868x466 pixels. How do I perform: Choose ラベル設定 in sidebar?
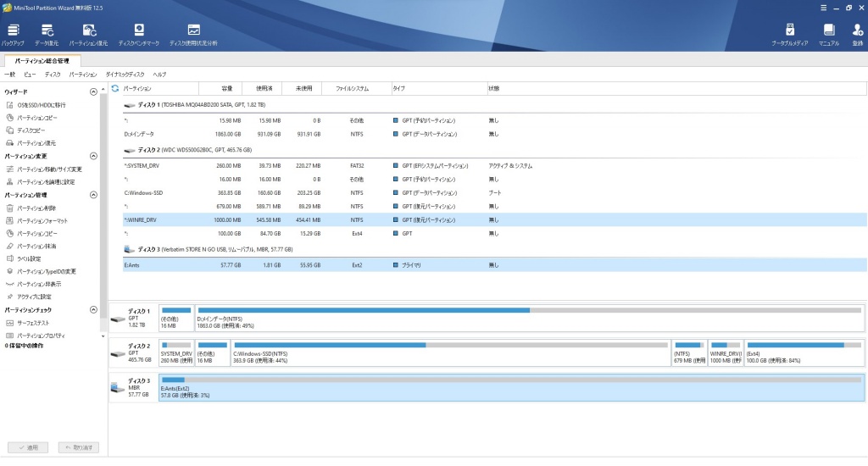point(23,258)
